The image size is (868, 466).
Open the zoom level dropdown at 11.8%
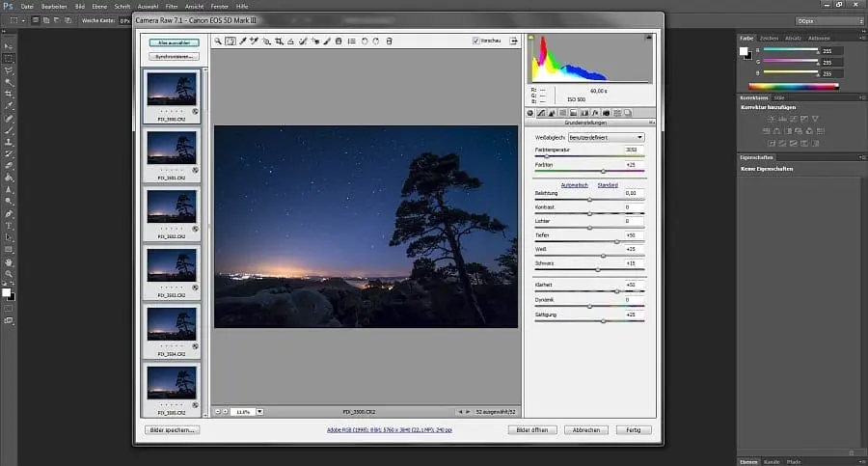pos(259,412)
